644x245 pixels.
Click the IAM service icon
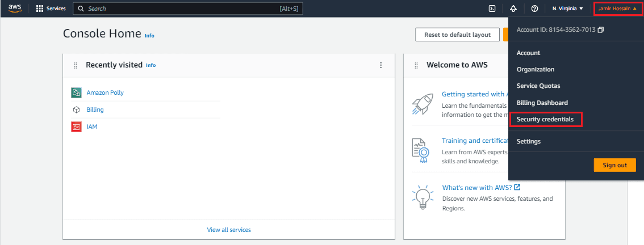76,126
